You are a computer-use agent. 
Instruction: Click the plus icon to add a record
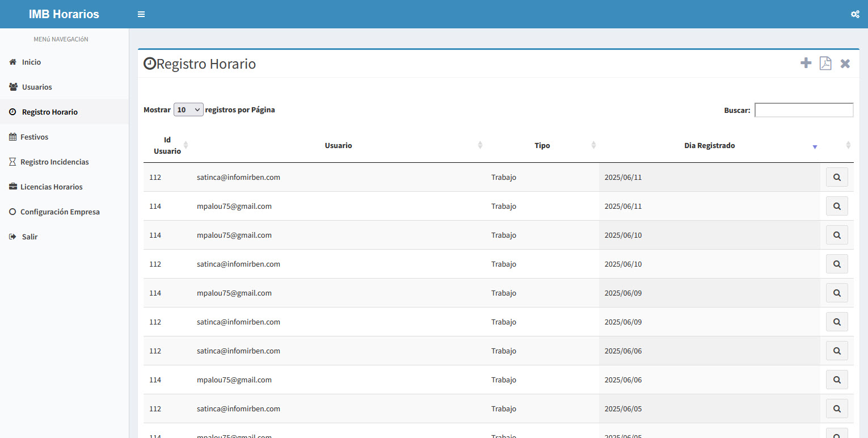pos(806,63)
